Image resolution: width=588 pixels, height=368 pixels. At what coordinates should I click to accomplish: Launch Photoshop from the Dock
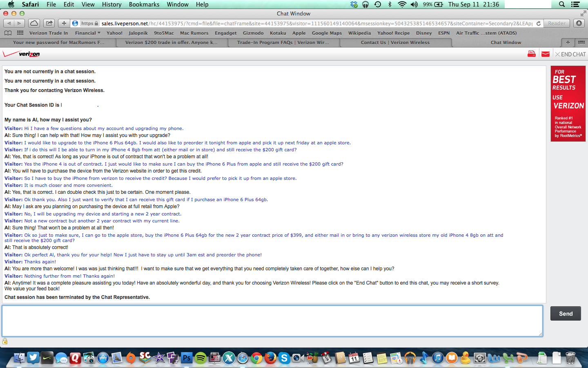(187, 358)
